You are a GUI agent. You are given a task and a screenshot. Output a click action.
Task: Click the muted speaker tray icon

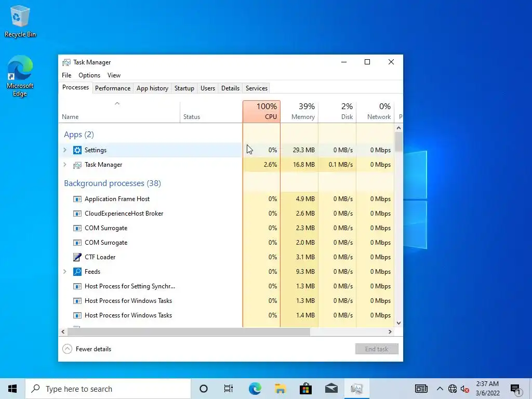point(465,389)
